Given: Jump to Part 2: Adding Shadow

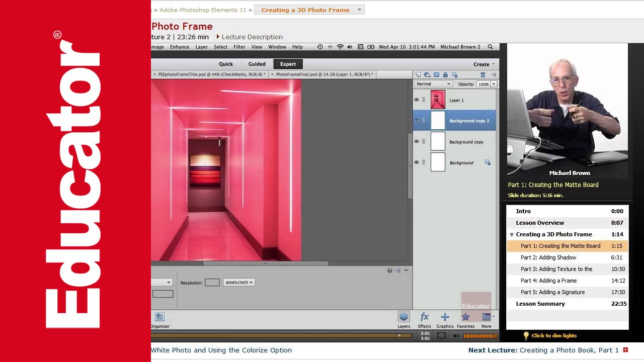Looking at the screenshot, I should pos(567,257).
